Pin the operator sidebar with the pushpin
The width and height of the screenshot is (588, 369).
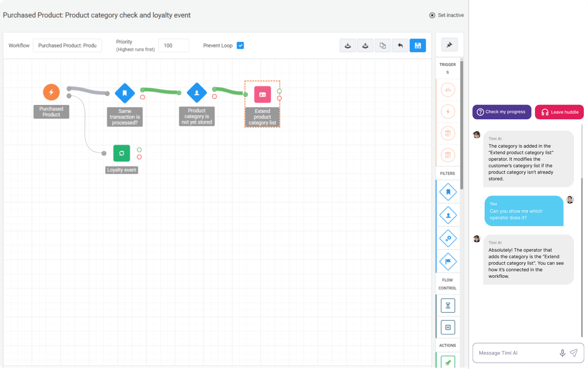[x=449, y=45]
